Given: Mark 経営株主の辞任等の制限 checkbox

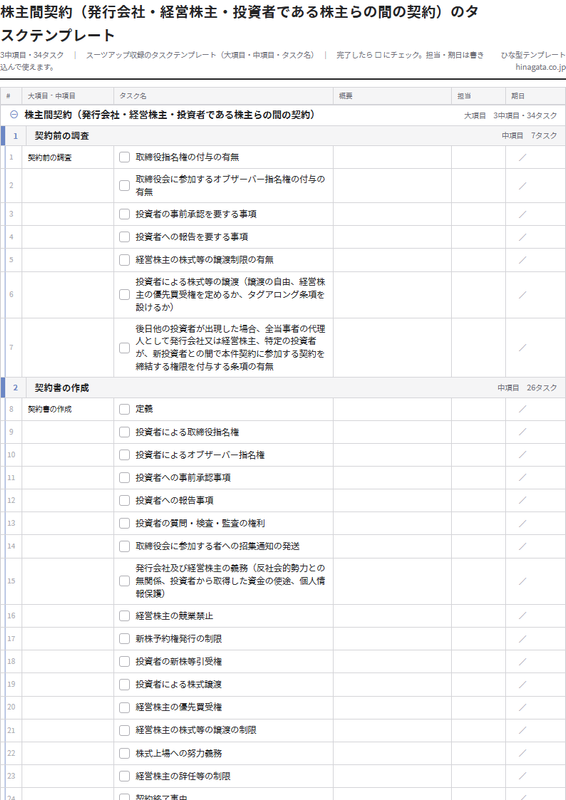Looking at the screenshot, I should [125, 776].
